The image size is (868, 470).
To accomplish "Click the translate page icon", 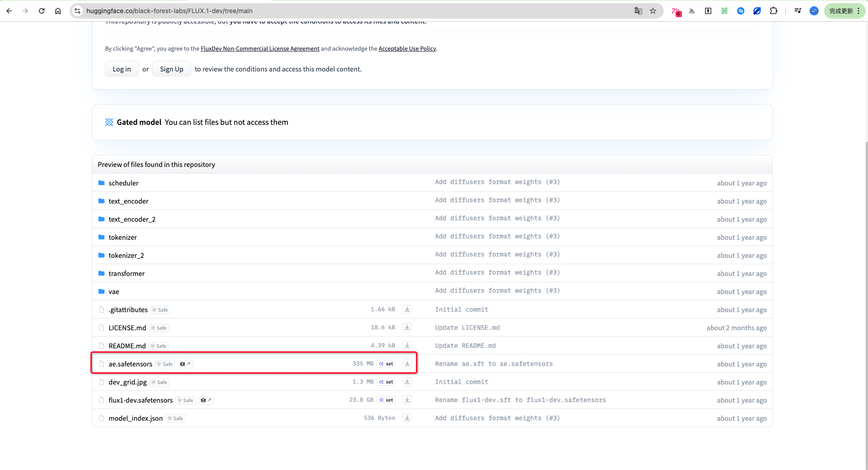I will 638,11.
